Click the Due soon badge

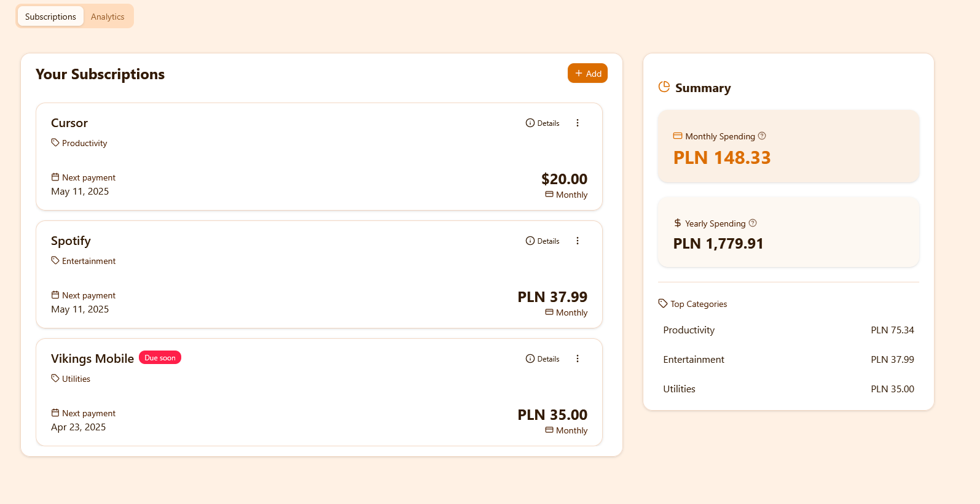pyautogui.click(x=160, y=358)
